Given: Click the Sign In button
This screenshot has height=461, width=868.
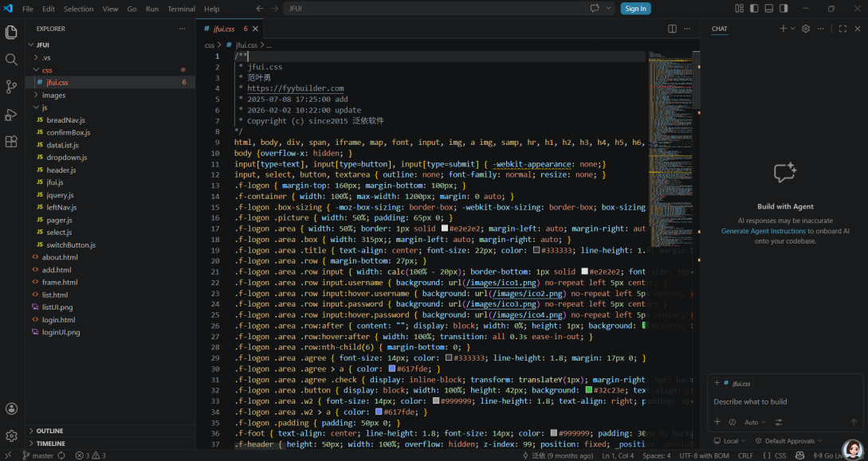Looking at the screenshot, I should click(x=635, y=9).
